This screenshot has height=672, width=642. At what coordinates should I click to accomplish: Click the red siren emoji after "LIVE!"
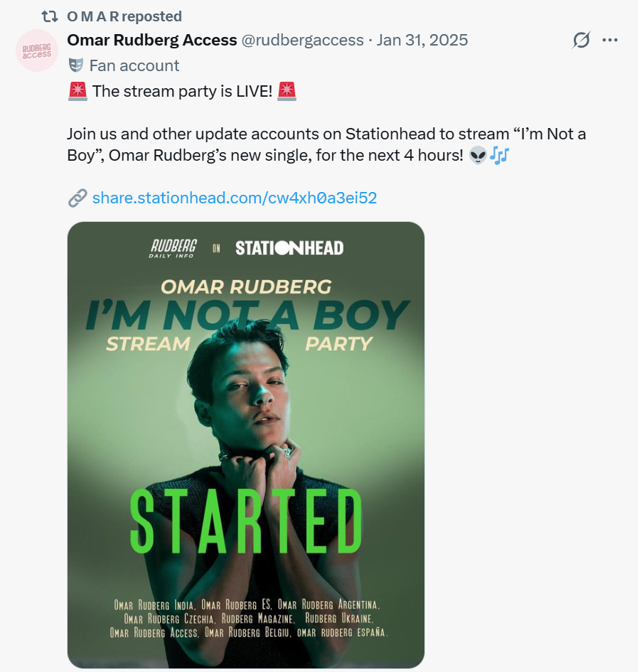pyautogui.click(x=287, y=92)
